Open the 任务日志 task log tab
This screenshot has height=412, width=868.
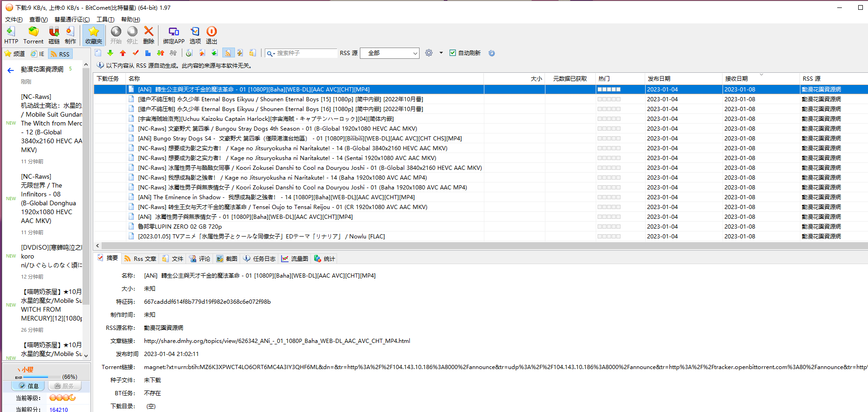[x=259, y=258]
